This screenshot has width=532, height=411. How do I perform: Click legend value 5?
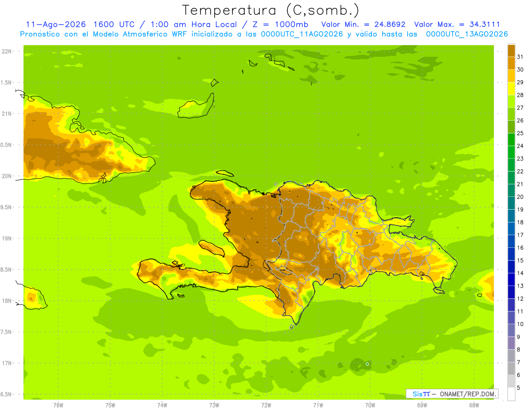(x=519, y=388)
